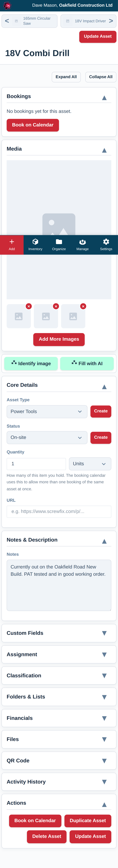Click the 18V Combi Drill title
Image resolution: width=118 pixels, height=868 pixels.
point(37,53)
